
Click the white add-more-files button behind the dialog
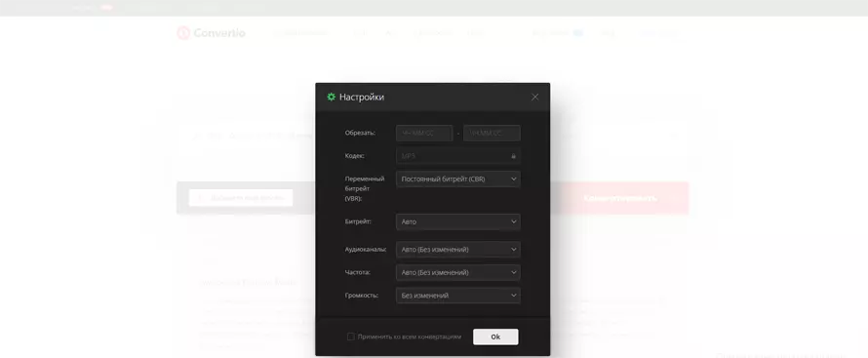pos(241,198)
